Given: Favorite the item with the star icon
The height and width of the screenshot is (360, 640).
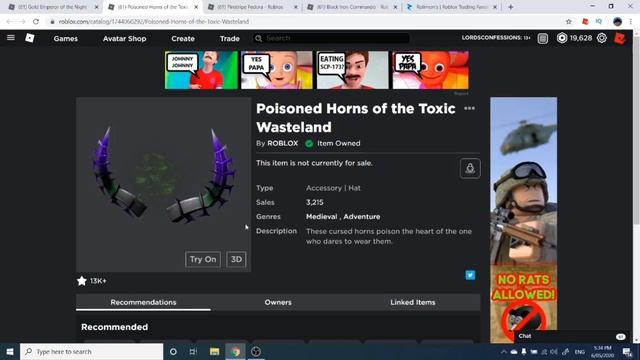Looking at the screenshot, I should (x=82, y=281).
